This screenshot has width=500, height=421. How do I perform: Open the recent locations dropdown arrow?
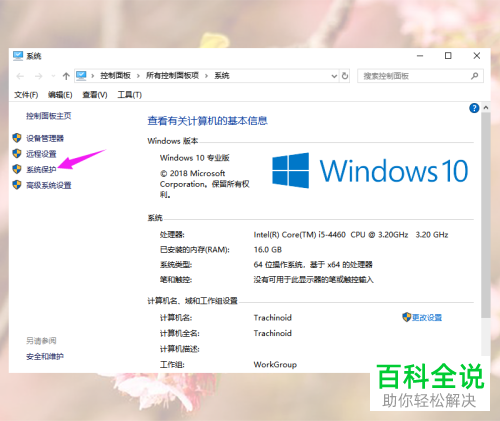point(53,76)
